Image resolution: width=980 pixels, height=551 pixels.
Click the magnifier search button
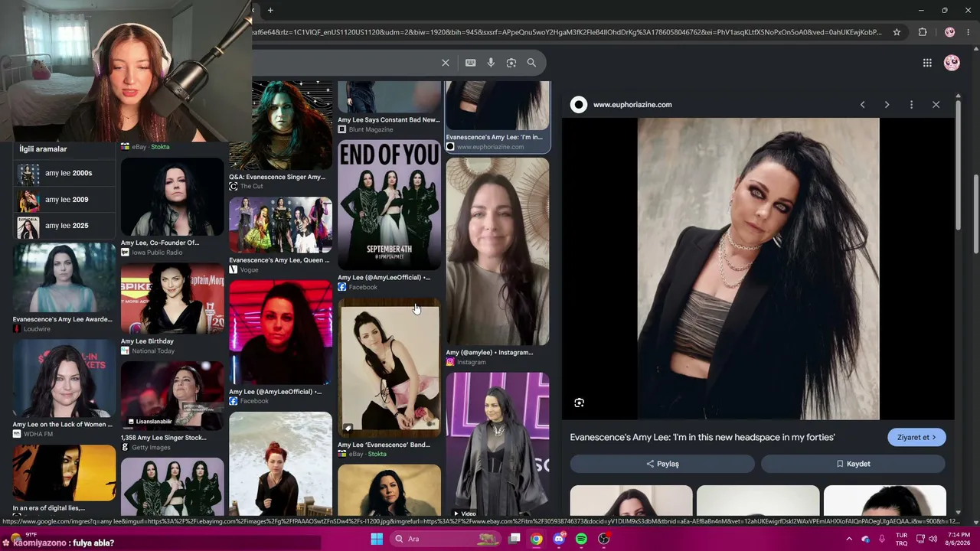[x=531, y=63]
